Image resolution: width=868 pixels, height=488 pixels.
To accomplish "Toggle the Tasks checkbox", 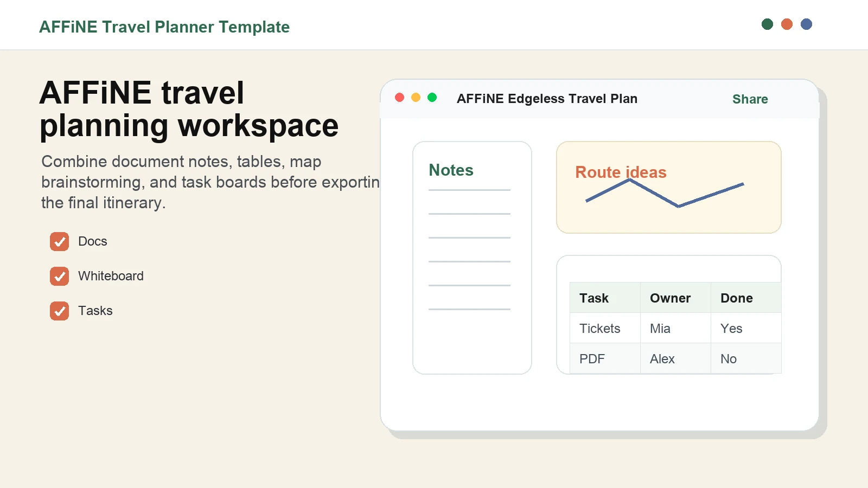I will pos(59,311).
